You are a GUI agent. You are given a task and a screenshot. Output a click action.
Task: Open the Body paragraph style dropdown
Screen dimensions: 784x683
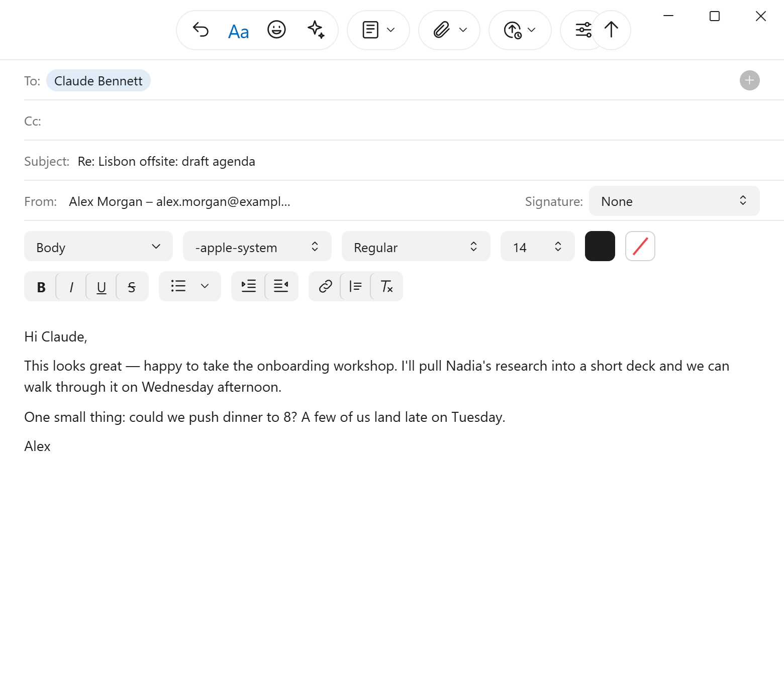[99, 246]
